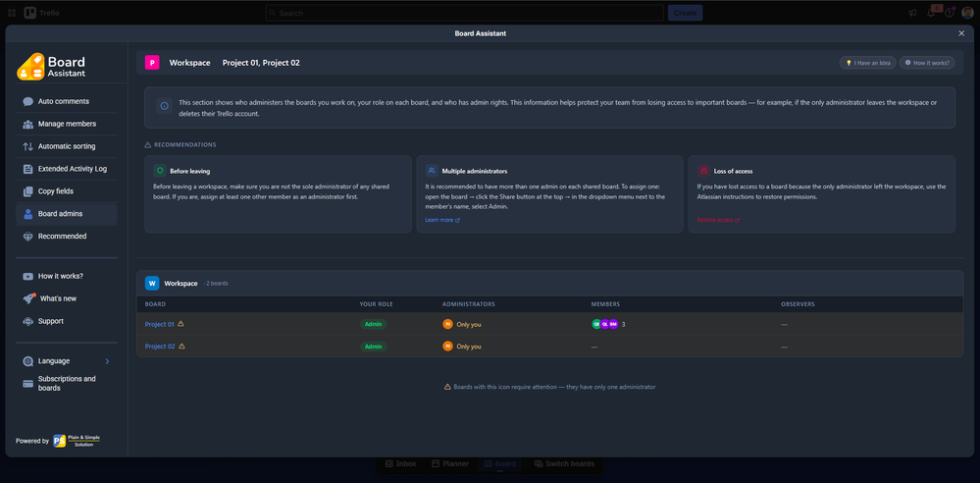980x483 pixels.
Task: Click the Multiple administrators people icon
Action: tap(432, 171)
